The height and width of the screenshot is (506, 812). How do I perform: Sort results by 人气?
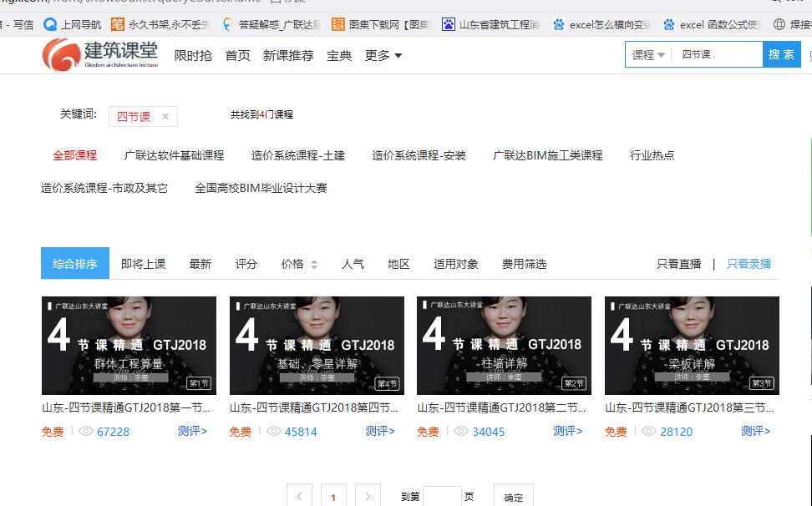[x=353, y=264]
